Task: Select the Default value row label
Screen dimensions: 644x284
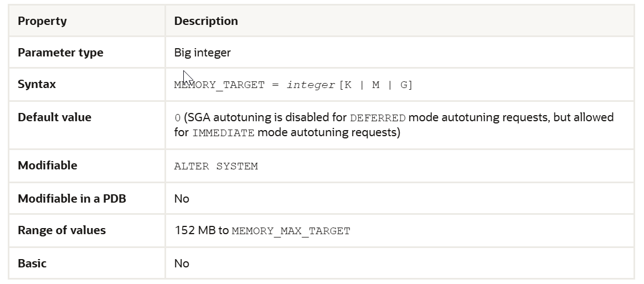Action: [x=54, y=117]
